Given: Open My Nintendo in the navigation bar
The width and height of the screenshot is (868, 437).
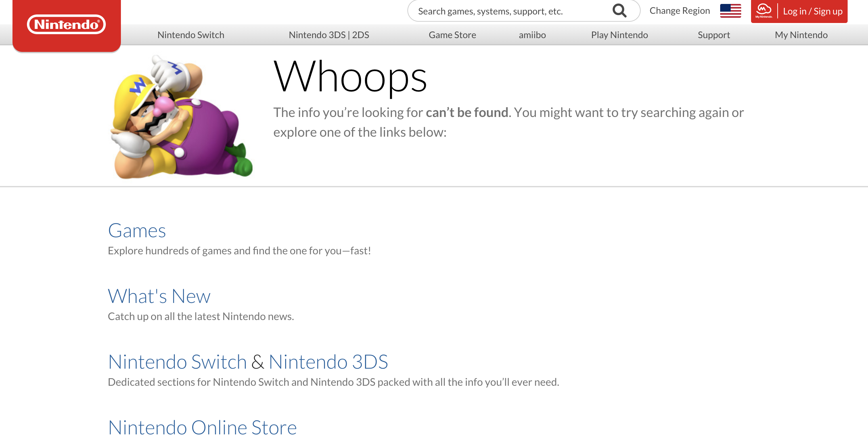Looking at the screenshot, I should coord(801,35).
